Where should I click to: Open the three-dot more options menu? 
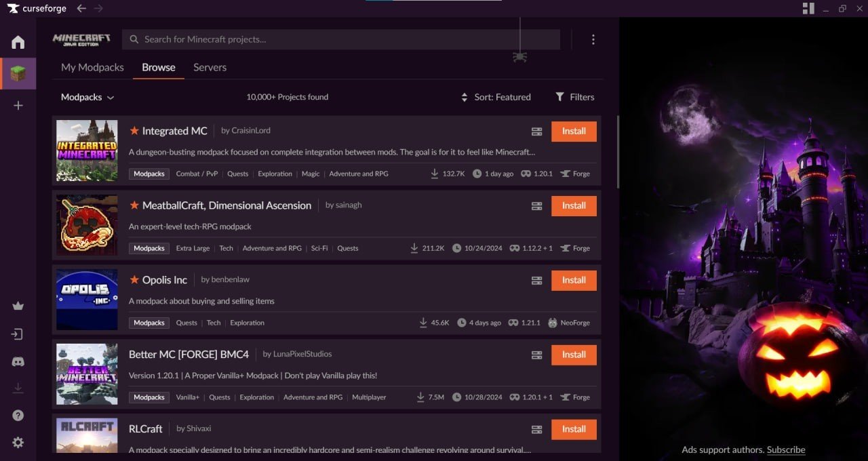point(593,39)
